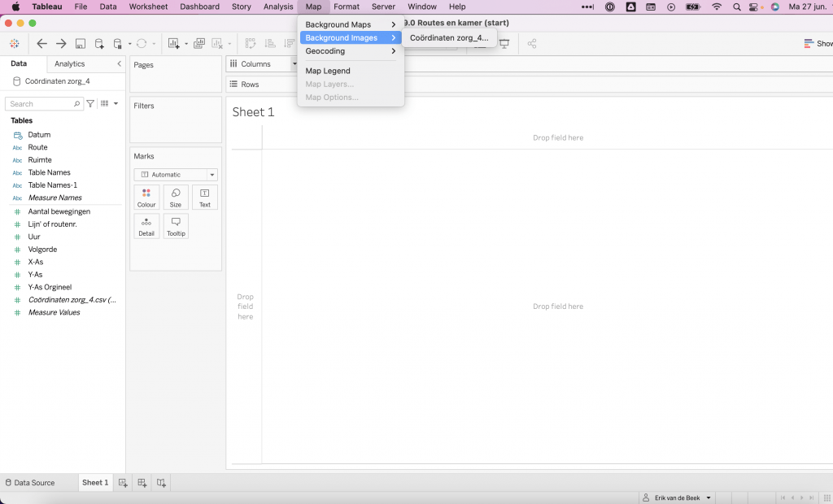Select Coördinaten zorg_4 in Background Images submenu
Screen dimensions: 833x504
449,38
